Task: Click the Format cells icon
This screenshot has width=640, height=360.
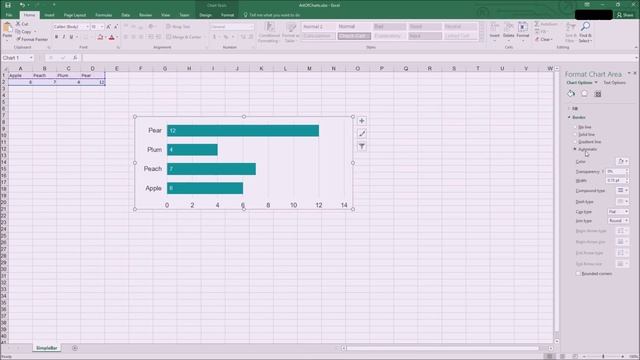Action: 522,27
